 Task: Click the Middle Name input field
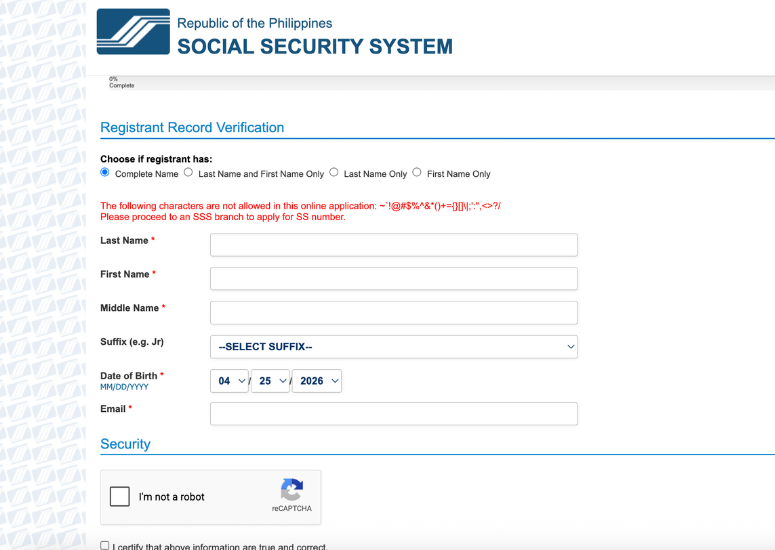393,313
